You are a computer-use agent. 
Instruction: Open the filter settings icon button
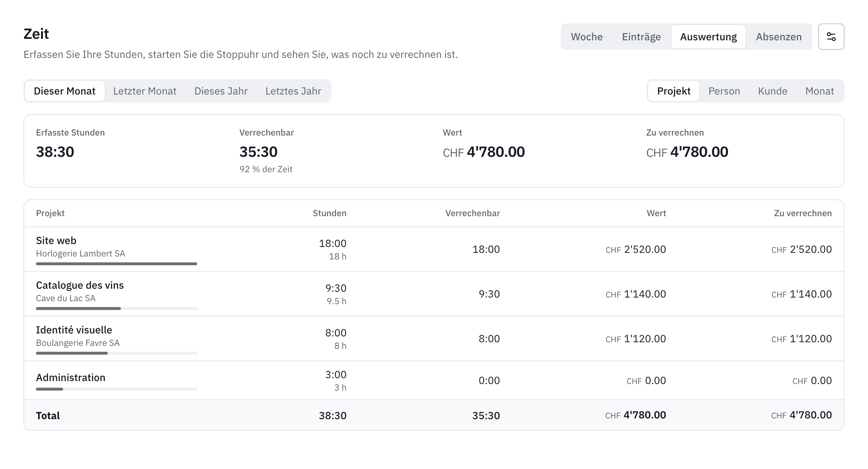click(x=831, y=37)
